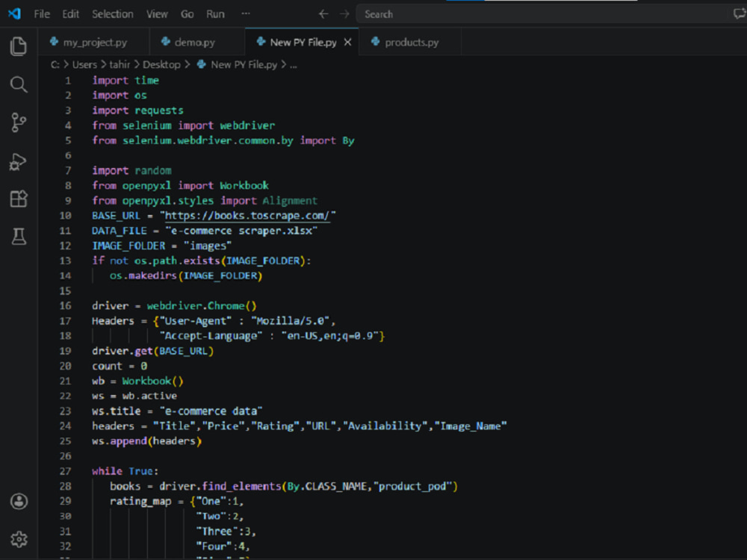Click 'import random' on line 7
747x560 pixels.
click(x=132, y=170)
